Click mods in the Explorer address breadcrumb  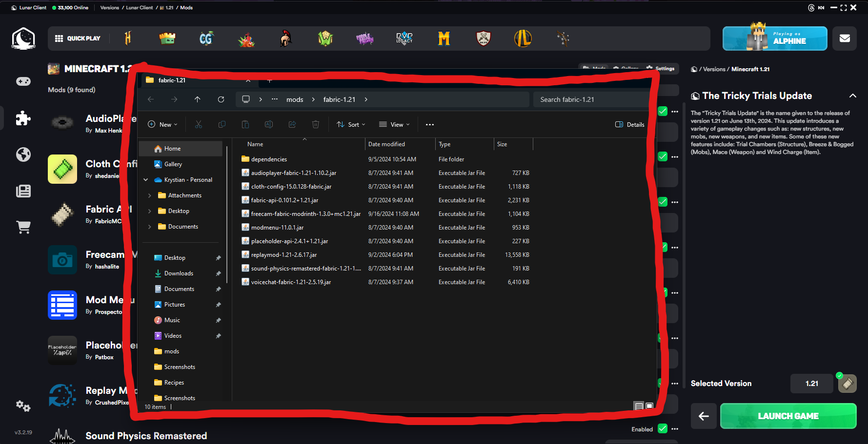[x=295, y=99]
